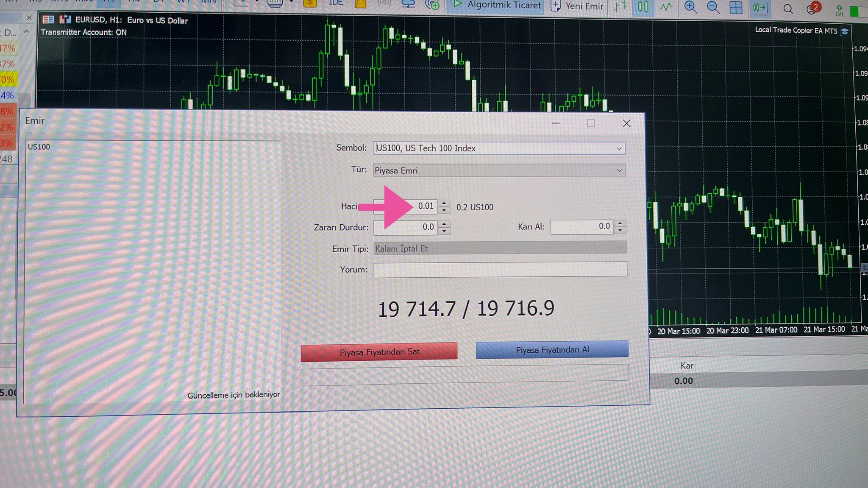Click the Local Trade Copier EA MT5 label
This screenshot has height=488, width=868.
796,31
